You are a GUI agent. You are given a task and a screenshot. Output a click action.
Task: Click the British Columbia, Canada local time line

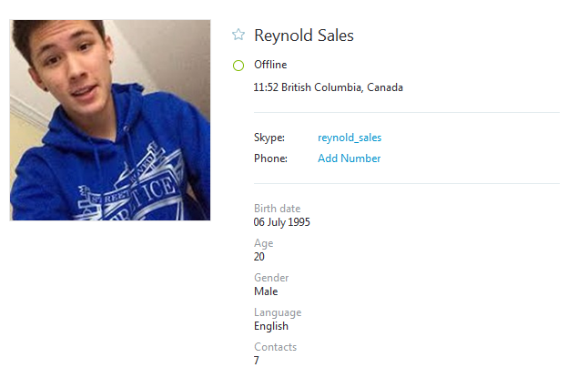pyautogui.click(x=328, y=87)
